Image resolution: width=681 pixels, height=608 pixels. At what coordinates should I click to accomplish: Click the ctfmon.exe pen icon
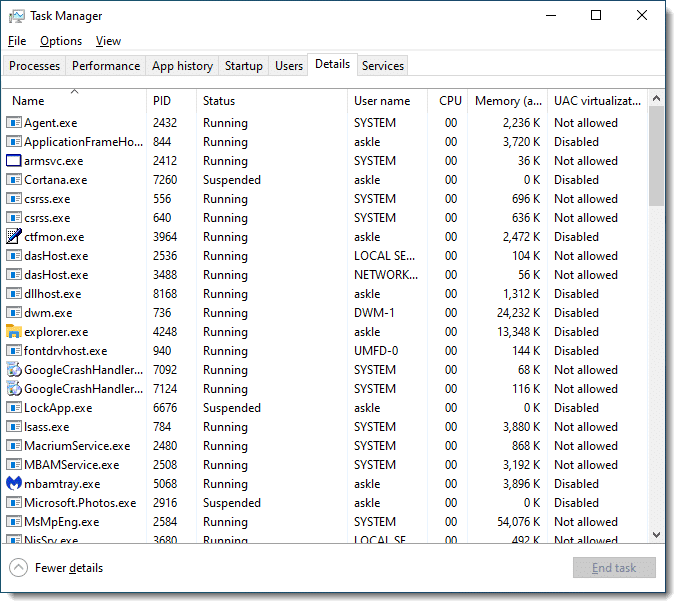pos(14,237)
